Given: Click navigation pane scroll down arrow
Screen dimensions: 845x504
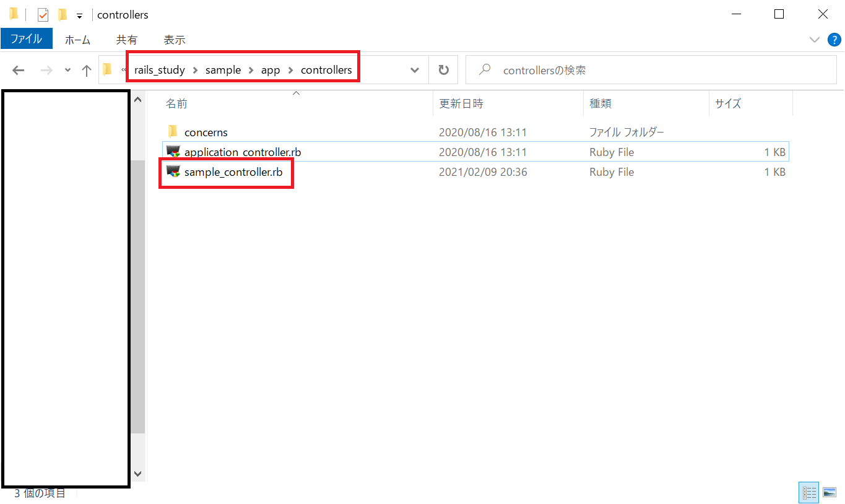Looking at the screenshot, I should tap(138, 474).
